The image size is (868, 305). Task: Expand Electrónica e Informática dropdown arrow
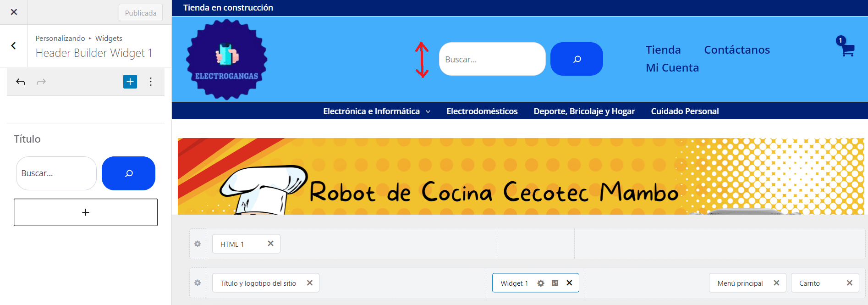pyautogui.click(x=428, y=111)
